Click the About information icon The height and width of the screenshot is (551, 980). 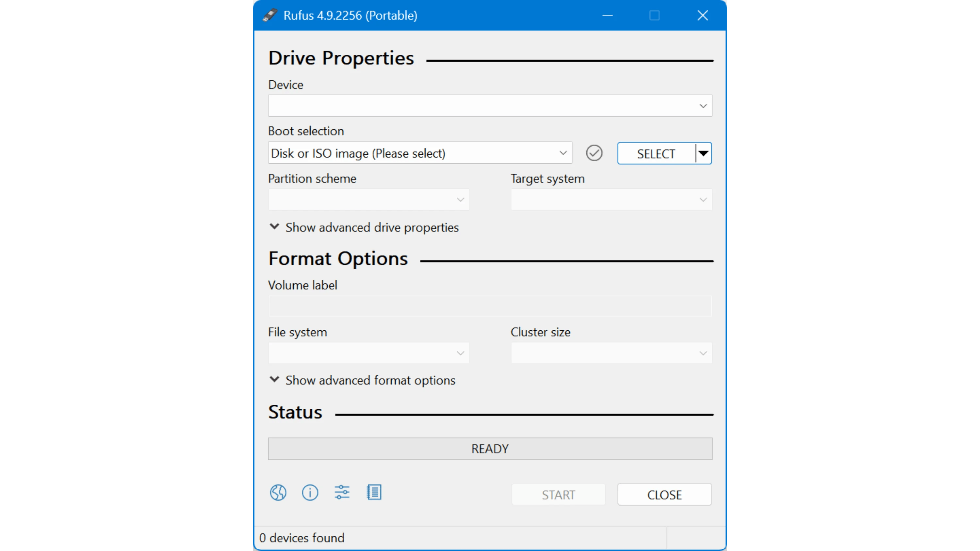coord(310,493)
